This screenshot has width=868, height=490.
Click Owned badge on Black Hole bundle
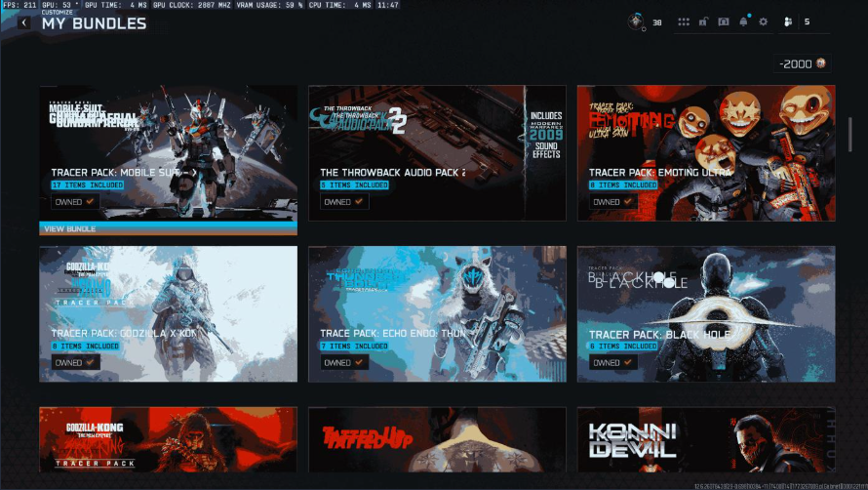[613, 362]
